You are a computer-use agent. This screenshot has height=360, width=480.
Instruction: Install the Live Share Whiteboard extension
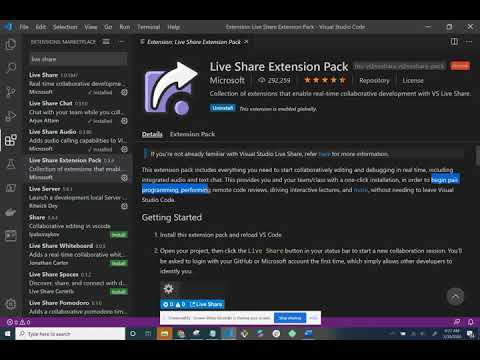pos(119,263)
